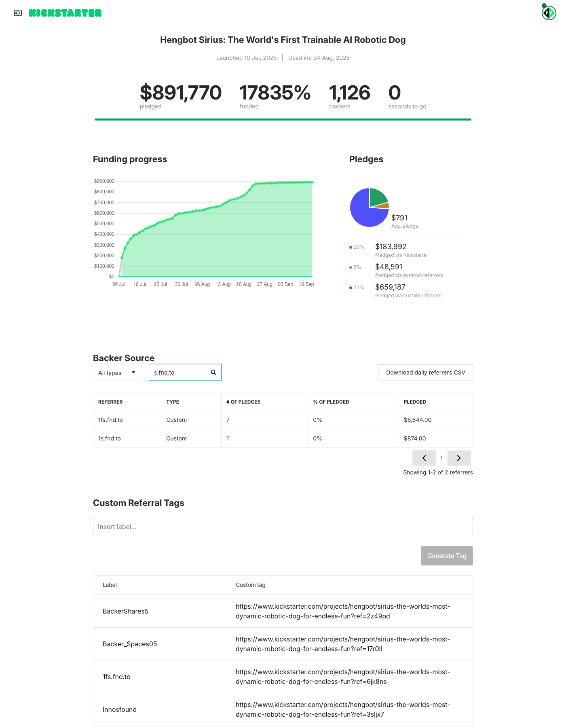This screenshot has width=566, height=728.
Task: Click the Generate Tag button
Action: click(x=446, y=556)
